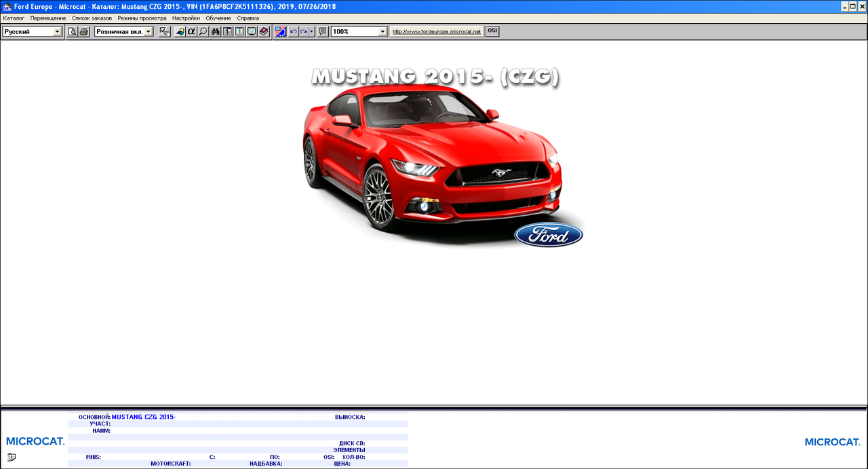The width and height of the screenshot is (868, 469).
Task: Open the parts list panel icon
Action: pos(227,31)
